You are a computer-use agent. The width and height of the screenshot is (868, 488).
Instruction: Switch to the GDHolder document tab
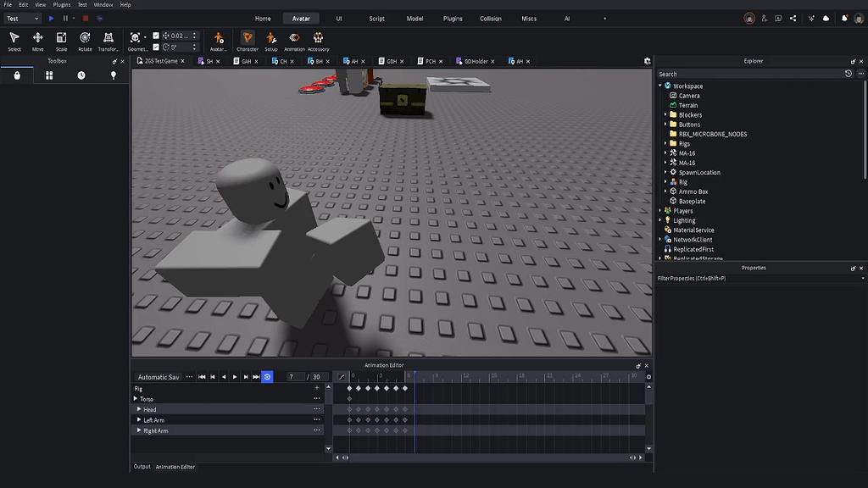tap(476, 61)
